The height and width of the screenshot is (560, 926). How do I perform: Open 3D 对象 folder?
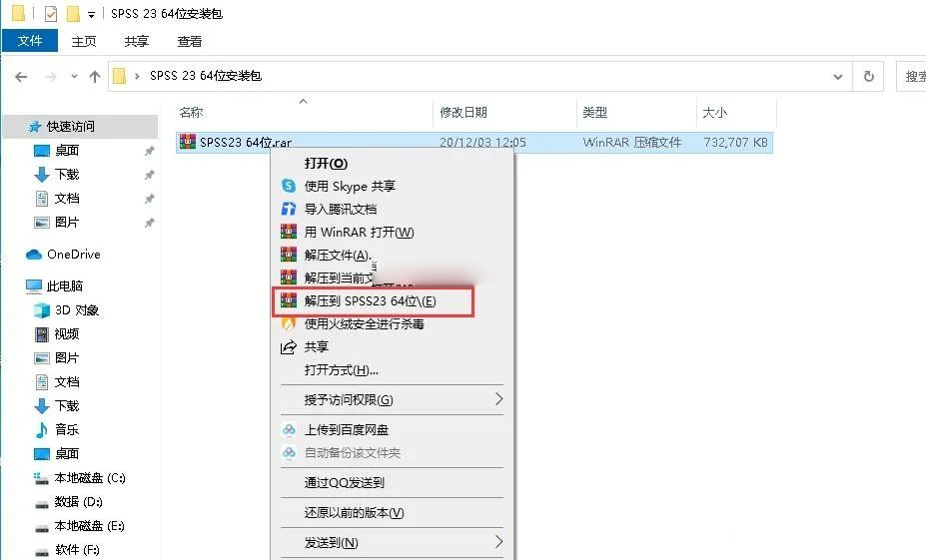[76, 309]
